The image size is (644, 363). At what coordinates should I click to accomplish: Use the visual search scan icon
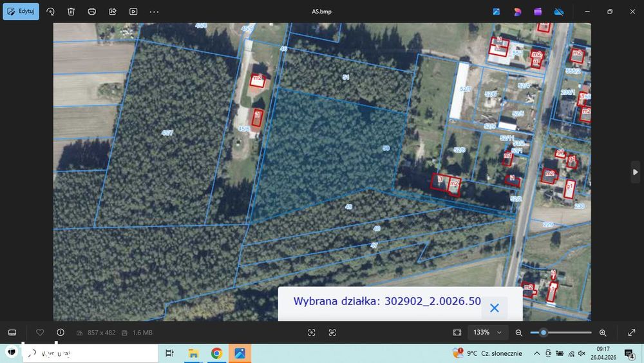pos(312,332)
